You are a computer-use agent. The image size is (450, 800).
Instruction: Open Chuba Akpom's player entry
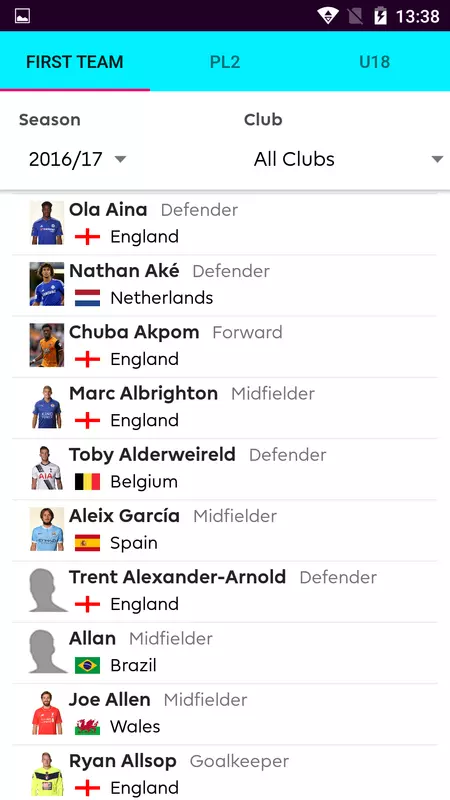click(224, 347)
